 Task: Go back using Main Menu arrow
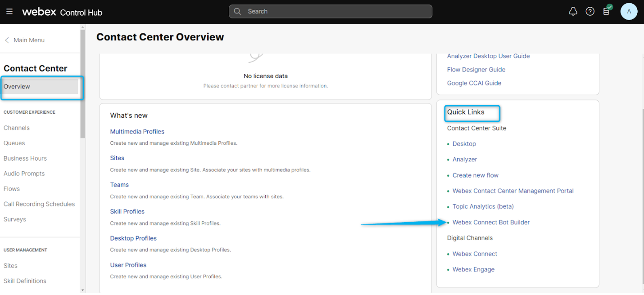click(7, 40)
